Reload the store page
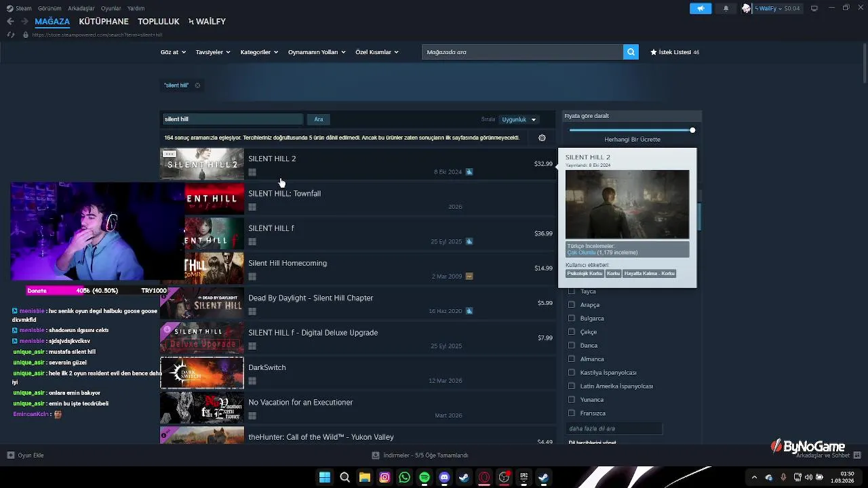This screenshot has width=868, height=488. tap(11, 35)
